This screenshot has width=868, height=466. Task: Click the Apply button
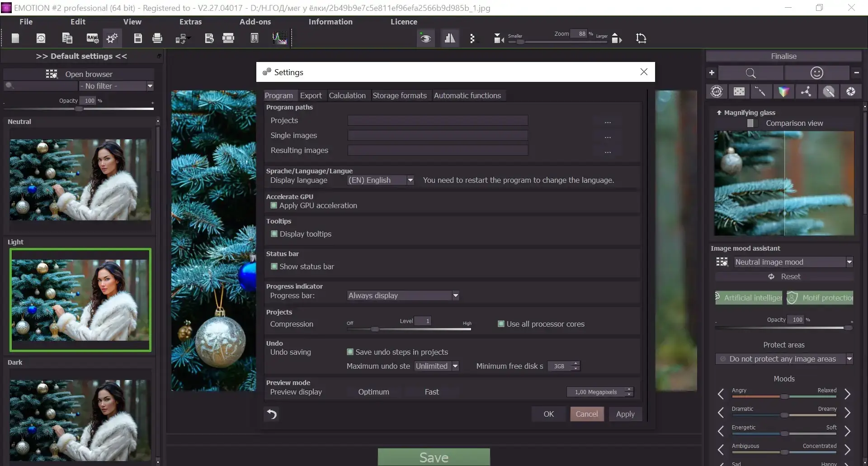(625, 414)
